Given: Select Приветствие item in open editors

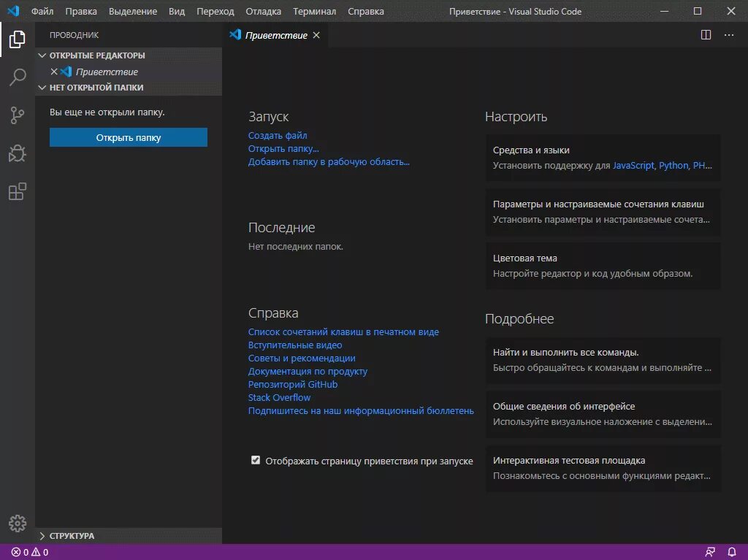Looking at the screenshot, I should [x=129, y=72].
